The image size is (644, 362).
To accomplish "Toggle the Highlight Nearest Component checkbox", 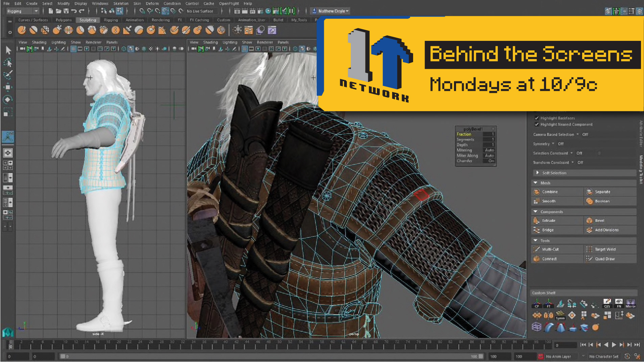I will [536, 125].
